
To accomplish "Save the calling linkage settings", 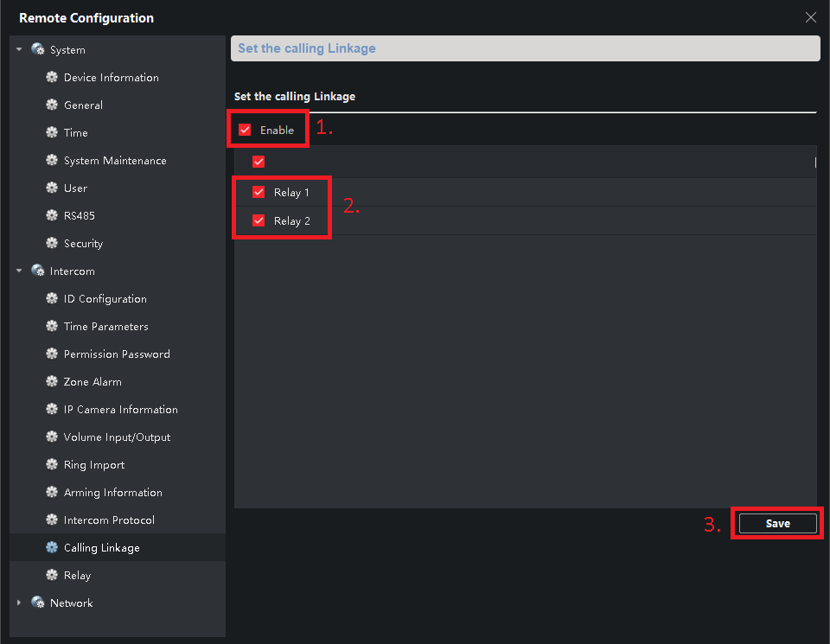I will (777, 524).
